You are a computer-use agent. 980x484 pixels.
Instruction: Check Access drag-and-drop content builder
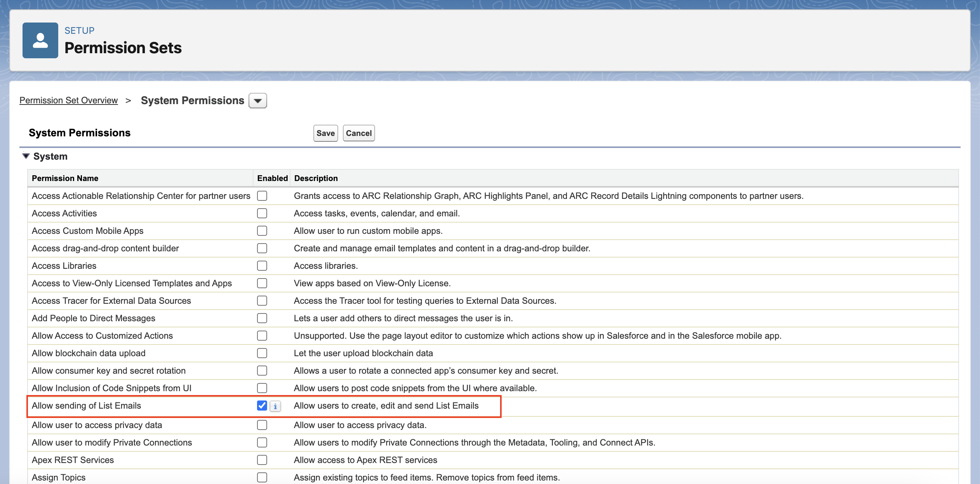tap(262, 248)
